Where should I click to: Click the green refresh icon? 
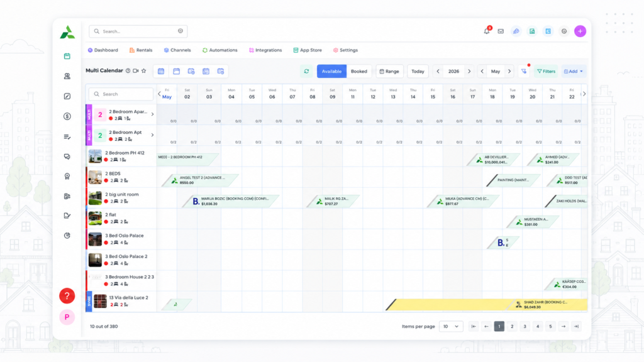pyautogui.click(x=306, y=72)
